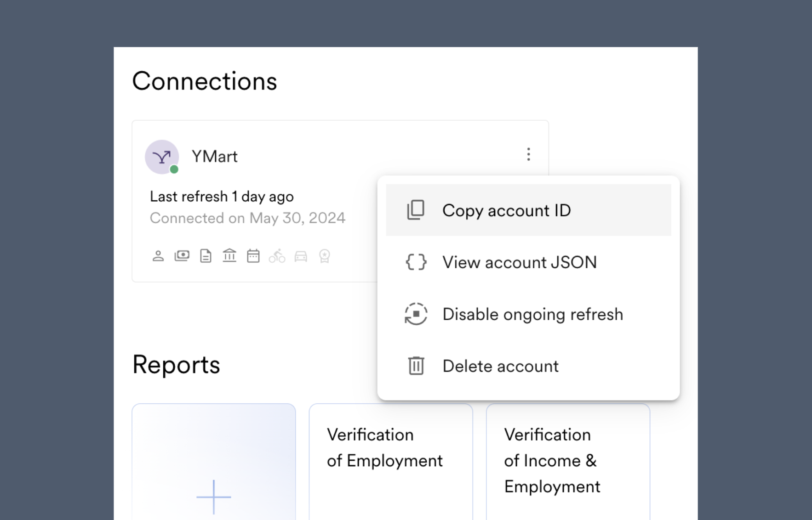Image resolution: width=812 pixels, height=520 pixels.
Task: Click the trash icon next to Delete account
Action: (x=415, y=366)
